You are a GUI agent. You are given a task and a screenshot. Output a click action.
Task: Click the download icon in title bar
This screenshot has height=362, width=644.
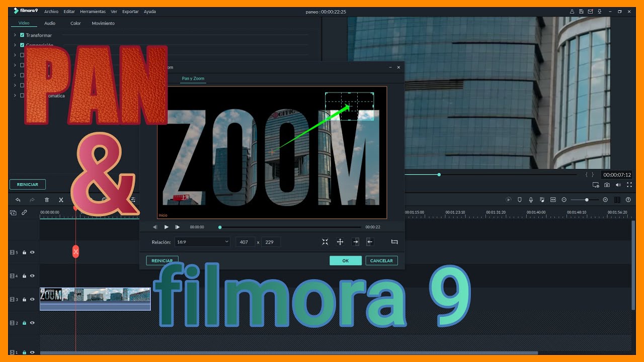pos(600,11)
